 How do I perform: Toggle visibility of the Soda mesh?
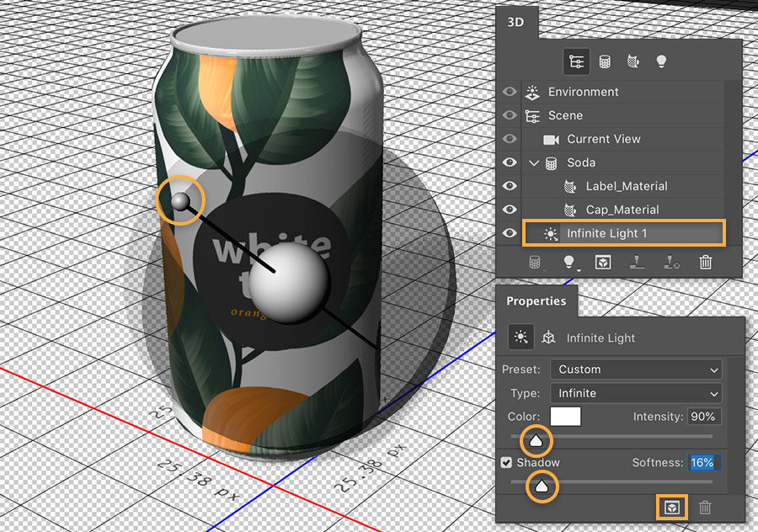click(x=509, y=162)
